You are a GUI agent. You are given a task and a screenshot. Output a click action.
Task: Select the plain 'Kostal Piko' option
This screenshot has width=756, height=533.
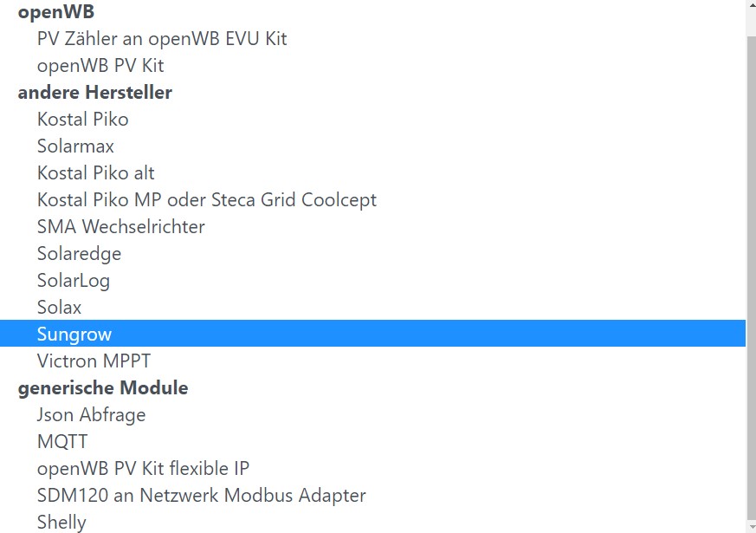coord(83,120)
